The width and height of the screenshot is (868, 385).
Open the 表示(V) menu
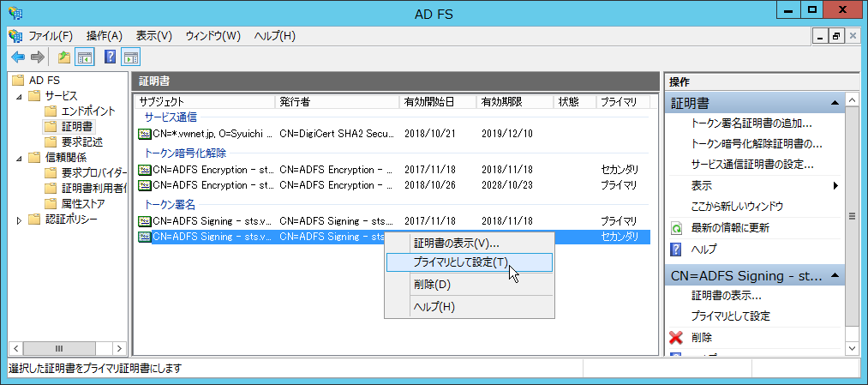tap(154, 36)
